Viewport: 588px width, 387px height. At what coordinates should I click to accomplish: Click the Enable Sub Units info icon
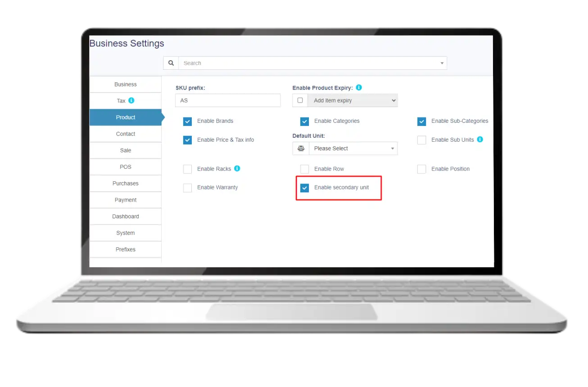pos(480,139)
